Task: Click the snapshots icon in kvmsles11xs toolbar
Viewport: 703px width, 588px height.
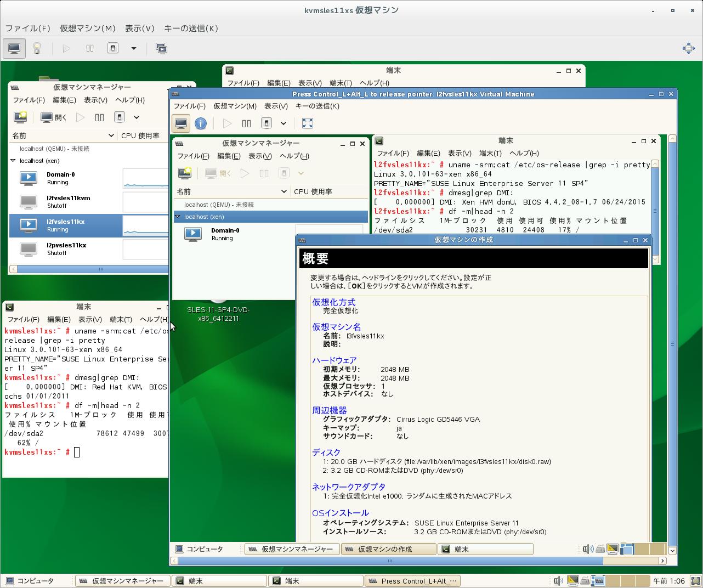Action: coord(161,48)
